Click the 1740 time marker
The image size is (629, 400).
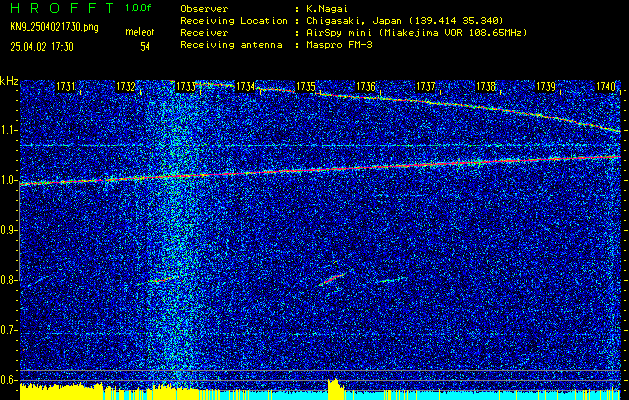606,87
